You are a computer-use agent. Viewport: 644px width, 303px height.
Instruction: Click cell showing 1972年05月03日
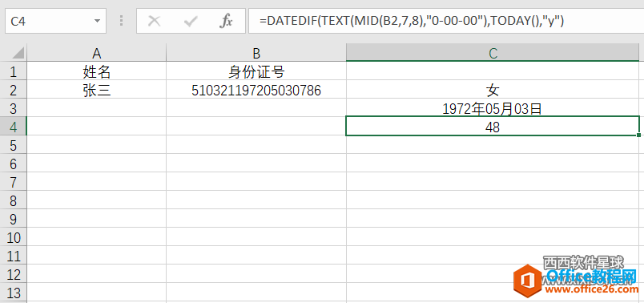click(493, 108)
